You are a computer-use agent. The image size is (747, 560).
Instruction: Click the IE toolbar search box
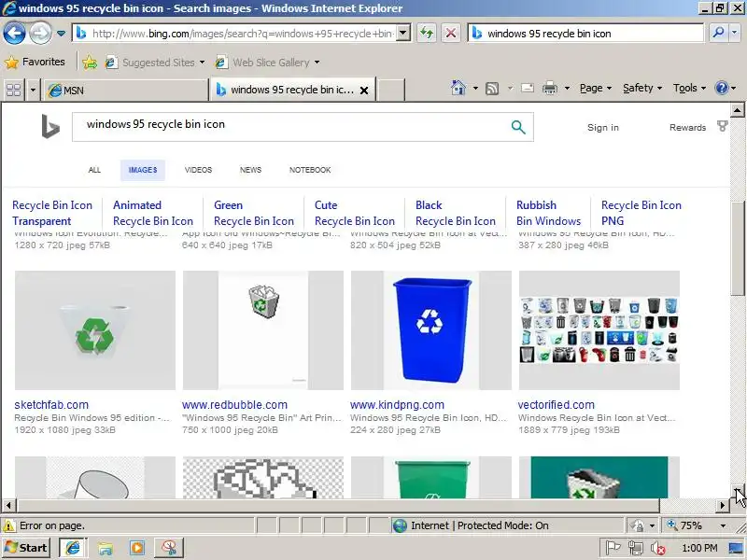click(x=585, y=34)
